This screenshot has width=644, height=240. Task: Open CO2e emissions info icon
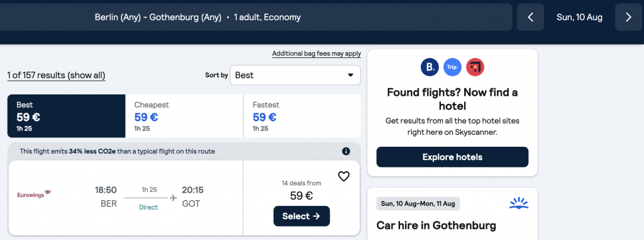[x=346, y=151]
